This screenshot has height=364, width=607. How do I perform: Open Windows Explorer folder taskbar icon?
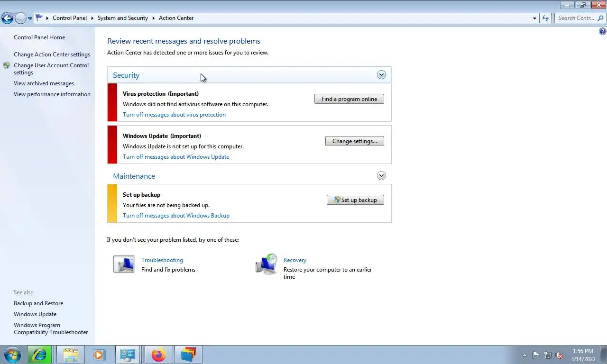[x=70, y=355]
